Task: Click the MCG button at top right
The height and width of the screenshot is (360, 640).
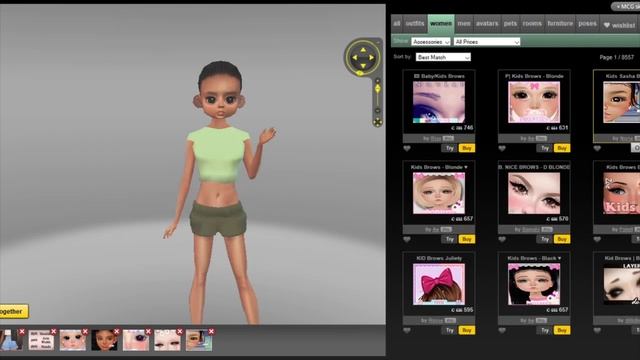Action: point(626,7)
